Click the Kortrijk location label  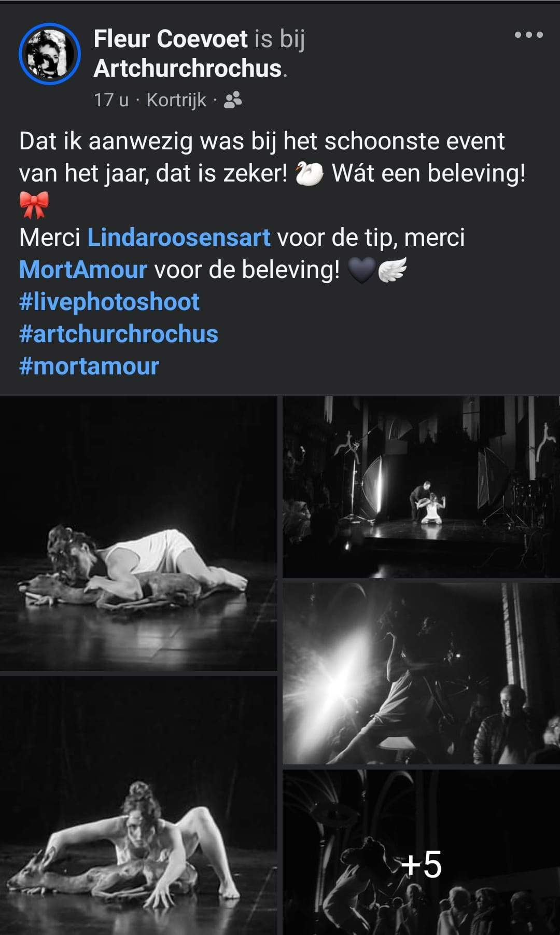pyautogui.click(x=176, y=100)
